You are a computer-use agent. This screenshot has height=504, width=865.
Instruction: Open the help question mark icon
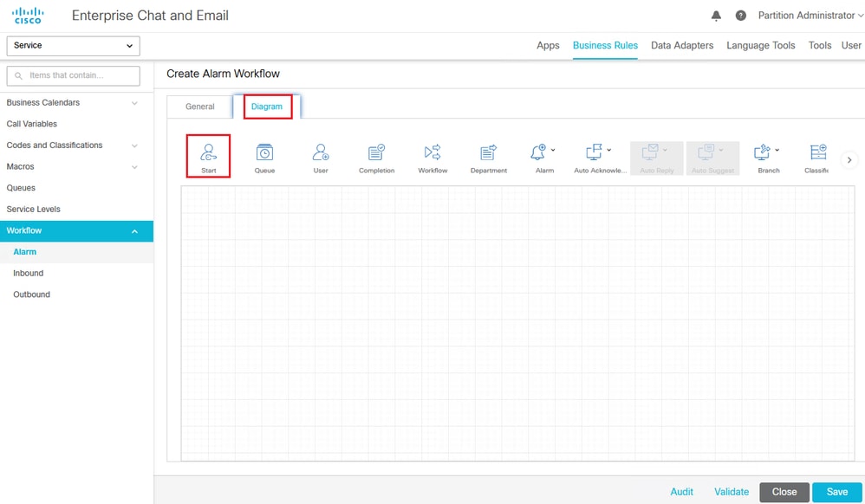[741, 16]
